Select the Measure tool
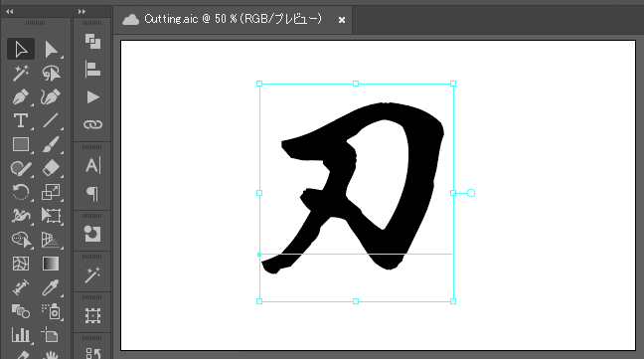Screen dimensions: 644x359 point(21,287)
